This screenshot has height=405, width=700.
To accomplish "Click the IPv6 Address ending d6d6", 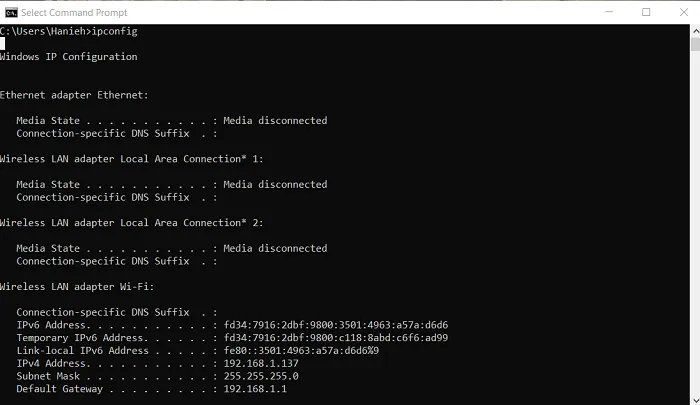I will [336, 325].
